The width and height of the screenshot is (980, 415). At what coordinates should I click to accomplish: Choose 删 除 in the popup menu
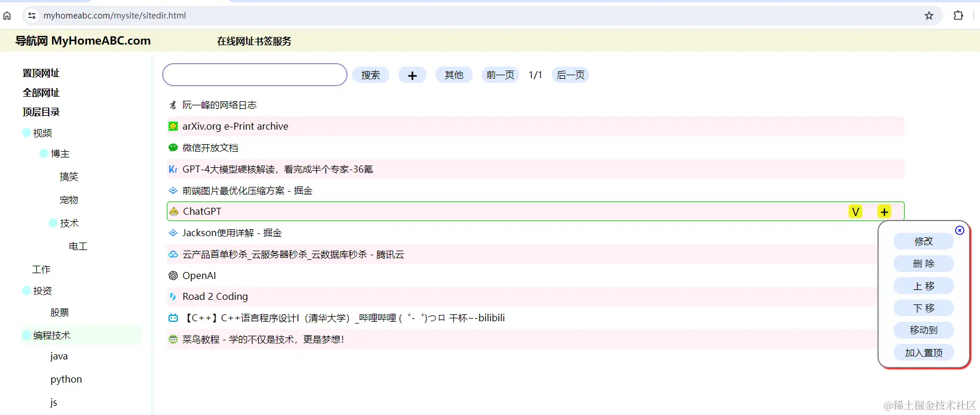pyautogui.click(x=924, y=263)
